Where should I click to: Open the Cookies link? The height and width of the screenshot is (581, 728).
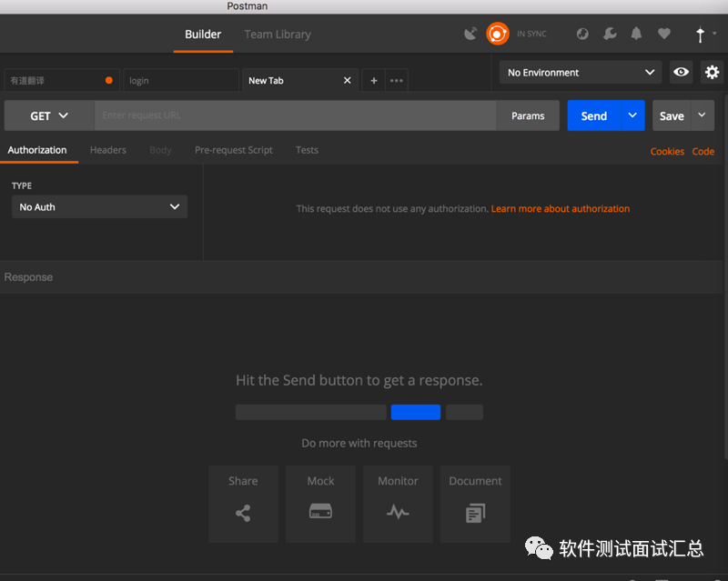[667, 151]
